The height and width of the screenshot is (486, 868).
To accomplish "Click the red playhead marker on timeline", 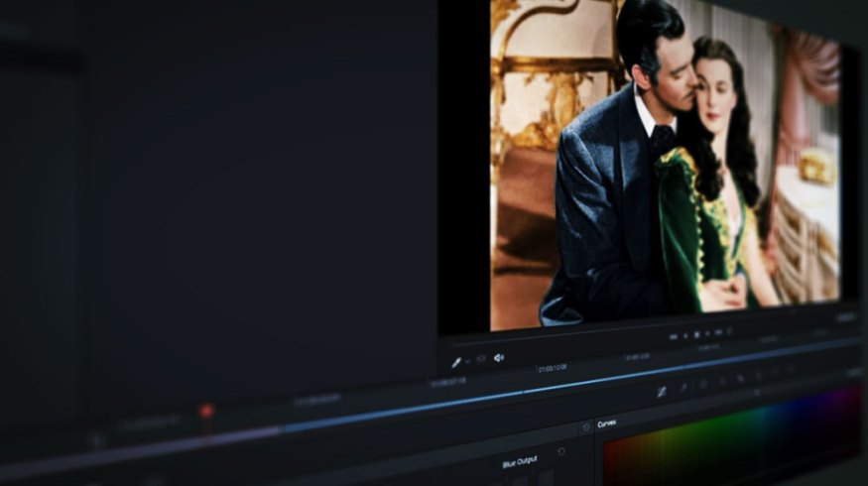I will pos(205,411).
